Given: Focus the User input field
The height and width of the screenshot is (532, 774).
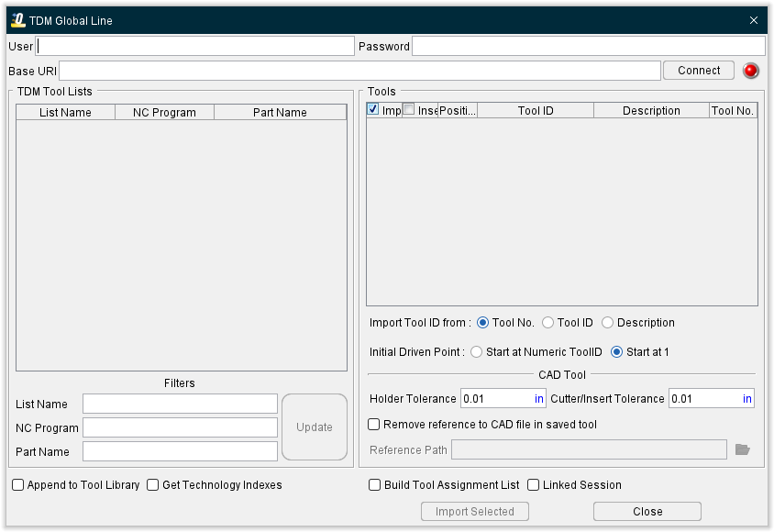Looking at the screenshot, I should tap(195, 46).
